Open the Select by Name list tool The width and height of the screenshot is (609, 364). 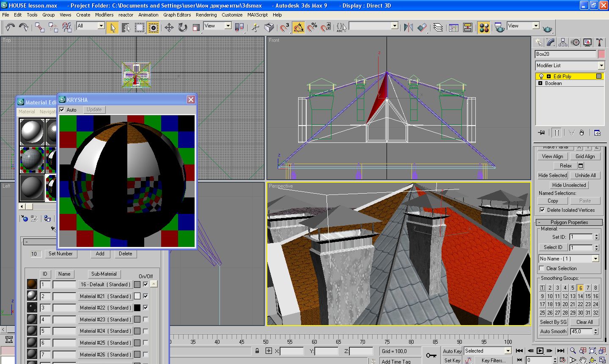click(x=126, y=27)
